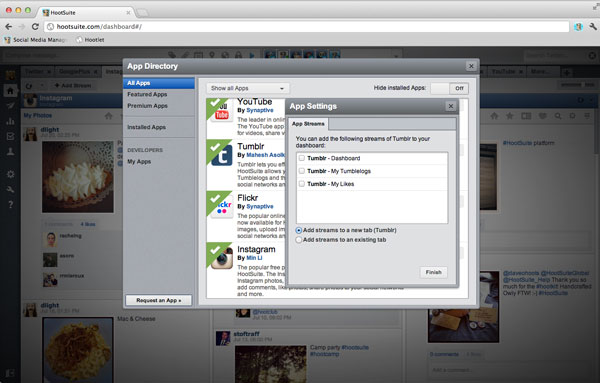The image size is (600, 383).
Task: Open Premium Apps category
Action: pos(147,106)
